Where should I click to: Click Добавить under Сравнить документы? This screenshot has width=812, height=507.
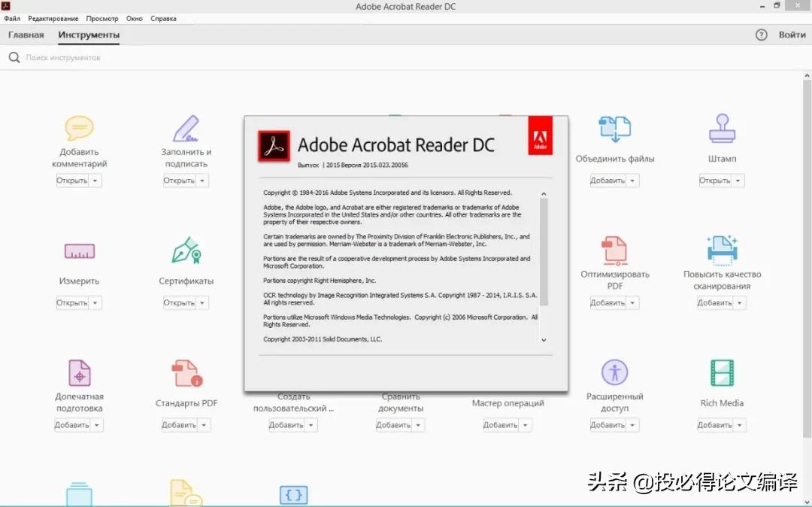393,425
